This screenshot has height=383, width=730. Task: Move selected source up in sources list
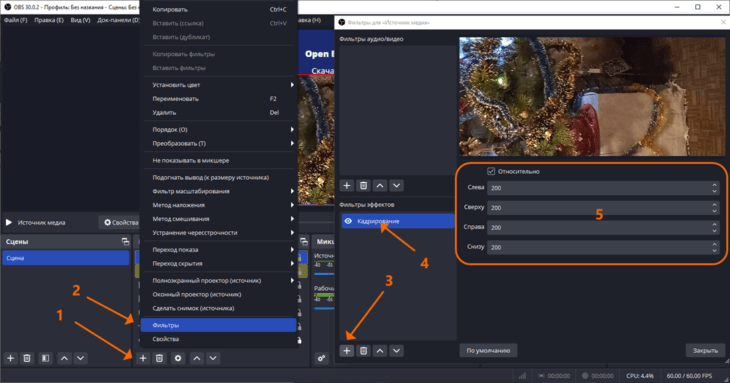(x=197, y=358)
